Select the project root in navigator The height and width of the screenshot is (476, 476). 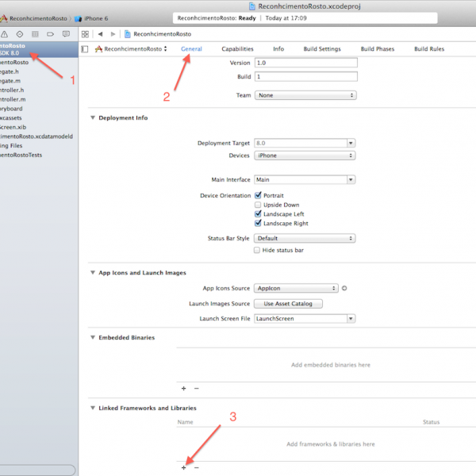tap(39, 49)
